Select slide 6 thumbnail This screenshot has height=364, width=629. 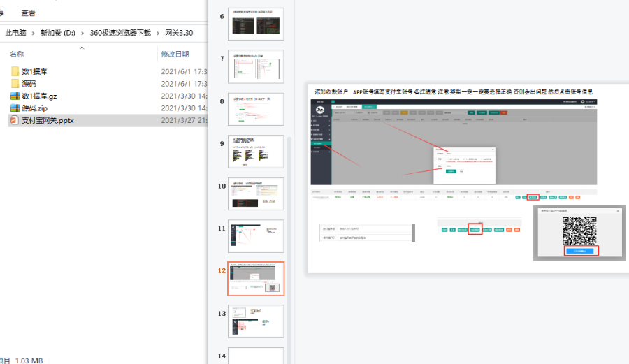256,24
